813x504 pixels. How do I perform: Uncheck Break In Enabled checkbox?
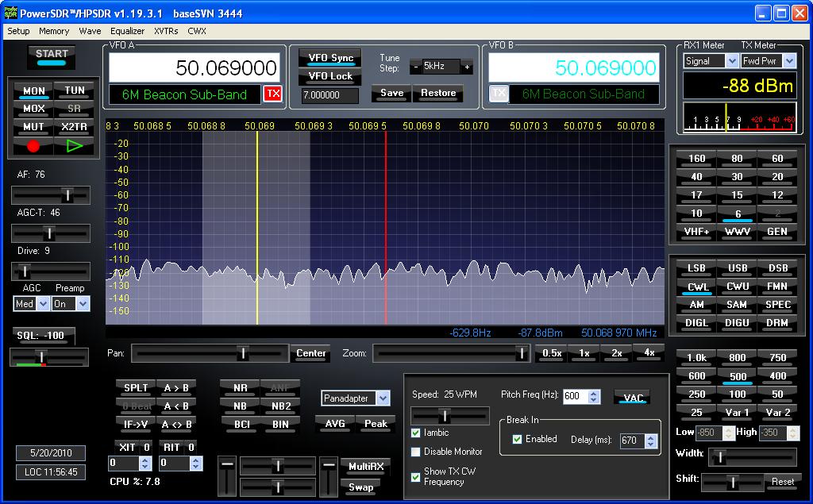518,439
